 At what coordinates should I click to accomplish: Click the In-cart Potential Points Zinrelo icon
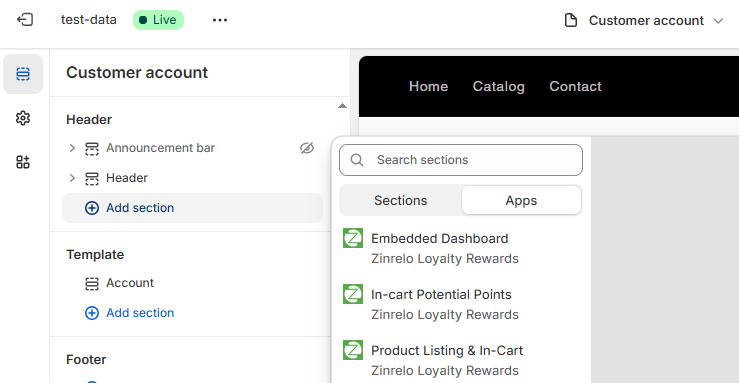[353, 294]
